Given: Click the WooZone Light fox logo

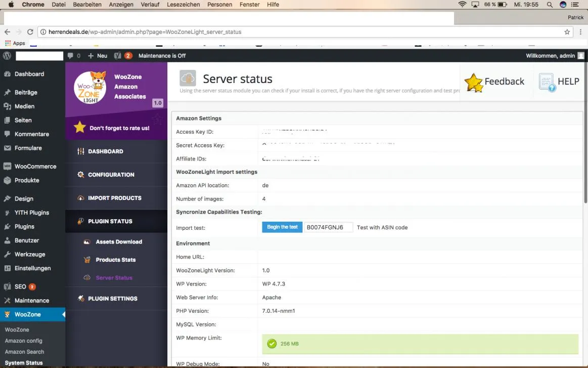Looking at the screenshot, I should pyautogui.click(x=90, y=87).
